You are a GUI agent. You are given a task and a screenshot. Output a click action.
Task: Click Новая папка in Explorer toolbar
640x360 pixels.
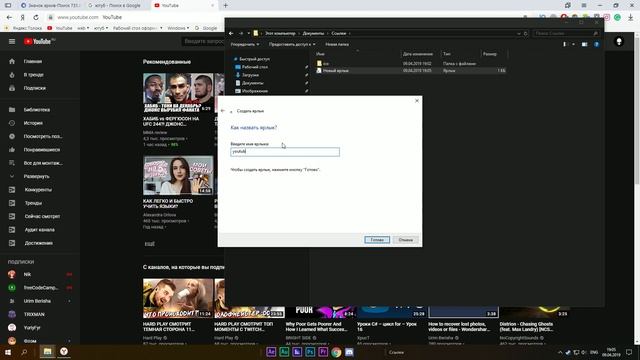tap(337, 44)
